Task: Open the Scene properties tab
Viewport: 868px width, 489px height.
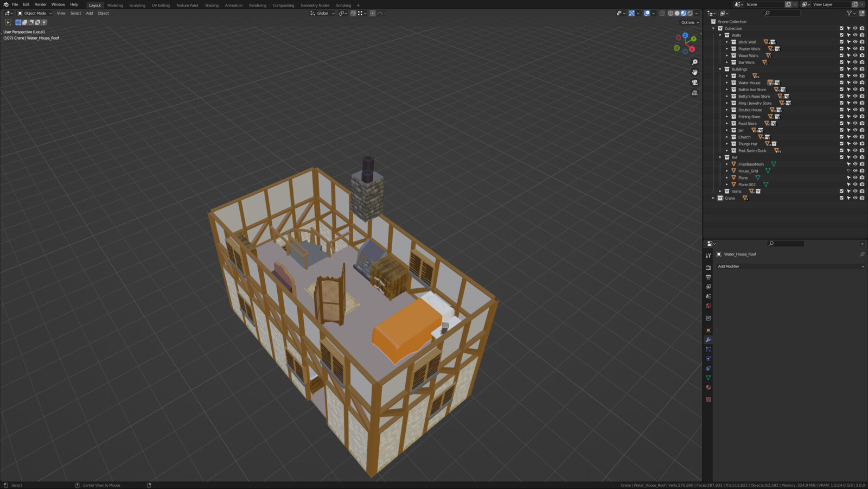Action: pos(708,296)
